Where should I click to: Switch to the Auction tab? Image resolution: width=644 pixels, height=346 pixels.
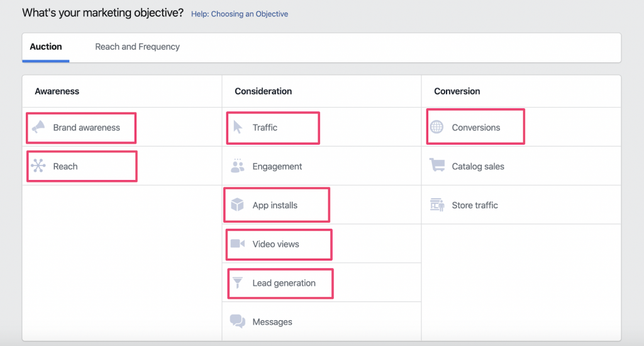coord(46,47)
